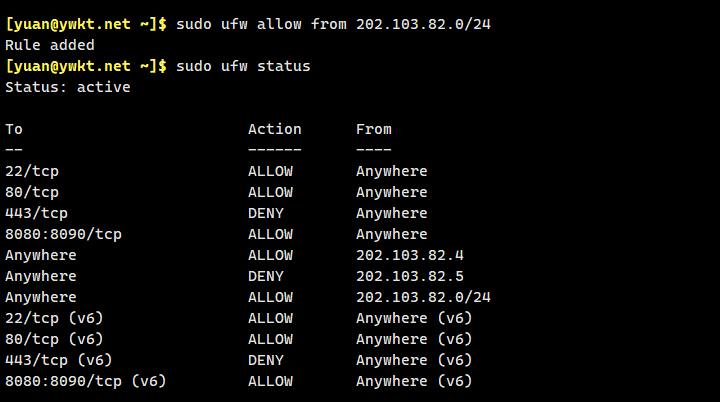Click DENY action for 443/tcp rule
The image size is (720, 402).
pyautogui.click(x=266, y=213)
